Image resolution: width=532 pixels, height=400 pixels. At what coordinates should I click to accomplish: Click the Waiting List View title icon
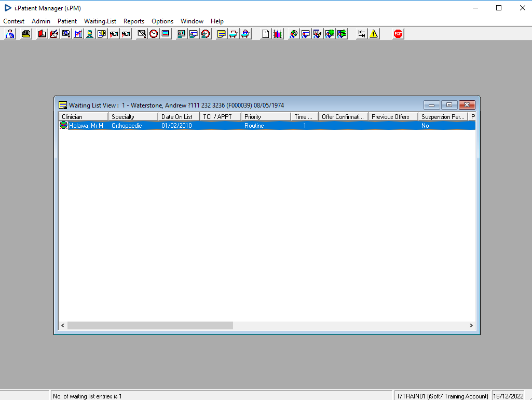point(63,105)
